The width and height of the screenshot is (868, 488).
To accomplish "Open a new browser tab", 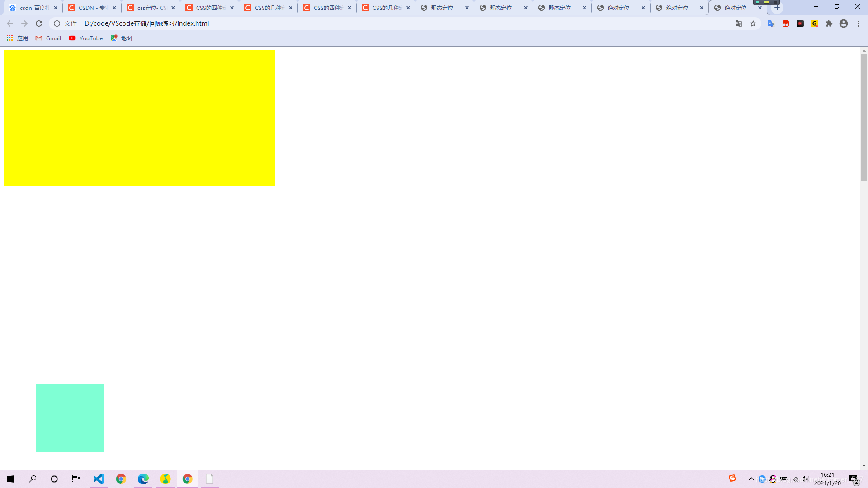I will click(x=777, y=8).
